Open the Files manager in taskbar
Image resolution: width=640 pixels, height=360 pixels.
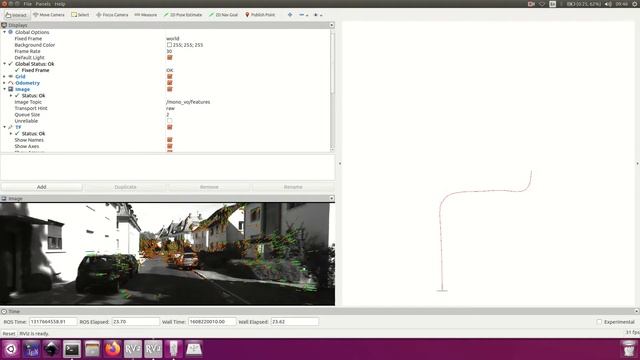click(x=92, y=349)
